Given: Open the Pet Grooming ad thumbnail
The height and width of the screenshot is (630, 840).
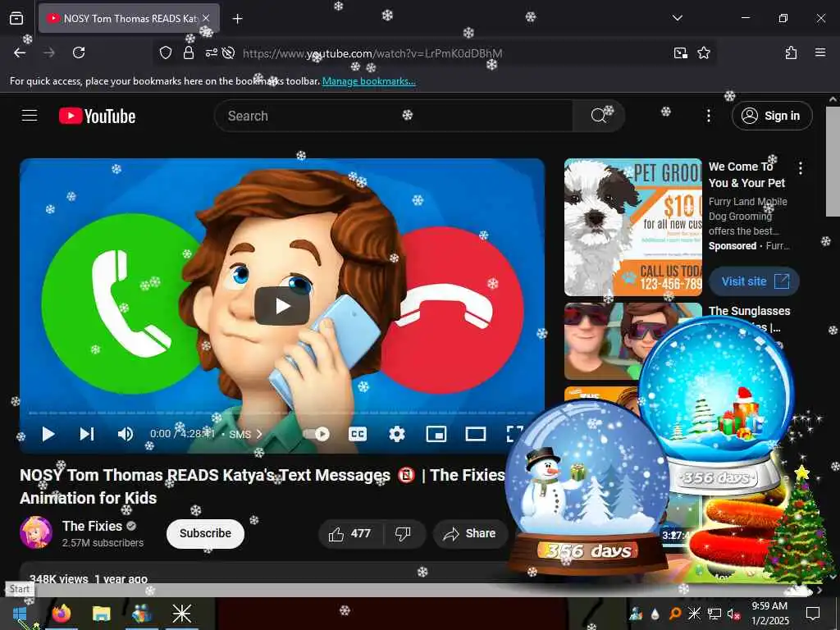Looking at the screenshot, I should pyautogui.click(x=632, y=227).
